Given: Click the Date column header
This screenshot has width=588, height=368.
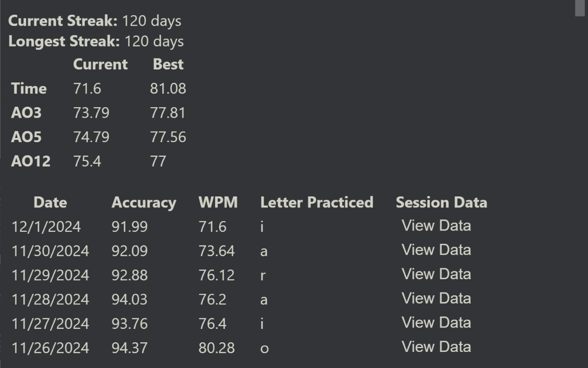Looking at the screenshot, I should [x=50, y=202].
